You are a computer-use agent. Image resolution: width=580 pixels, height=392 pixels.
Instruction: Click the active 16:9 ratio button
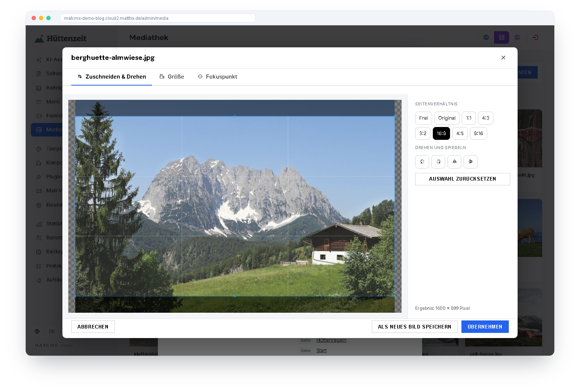pos(441,133)
